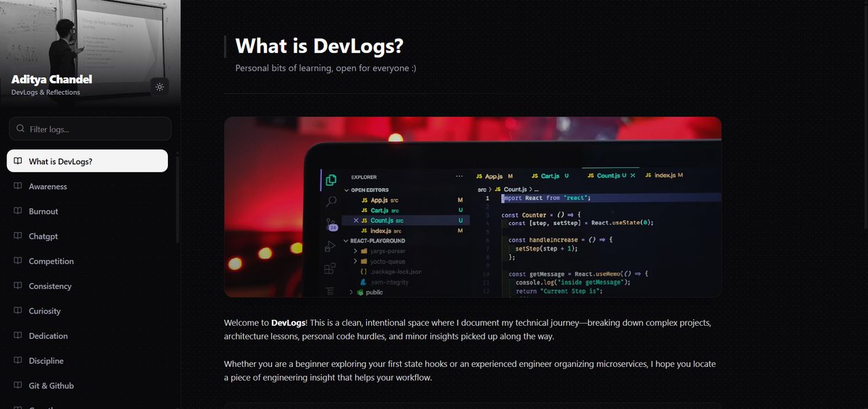This screenshot has height=409, width=868.
Task: Open the Awareness log
Action: (x=88, y=186)
